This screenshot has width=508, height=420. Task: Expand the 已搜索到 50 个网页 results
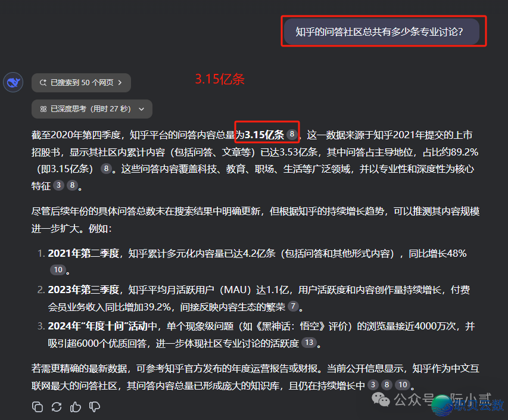81,83
